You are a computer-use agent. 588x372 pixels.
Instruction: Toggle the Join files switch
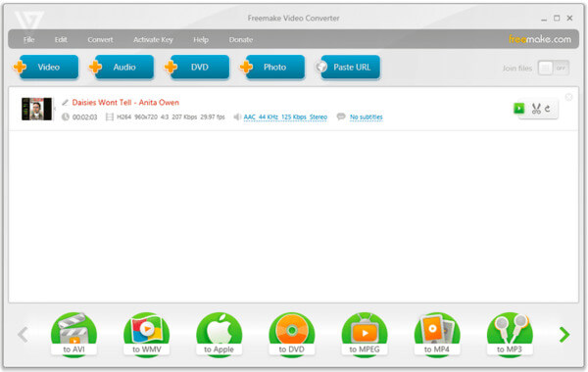point(553,68)
